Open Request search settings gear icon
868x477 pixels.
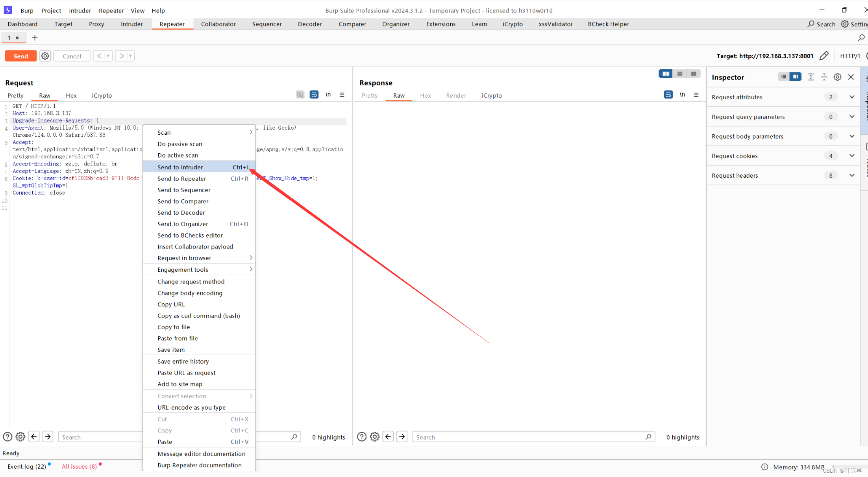[20, 436]
